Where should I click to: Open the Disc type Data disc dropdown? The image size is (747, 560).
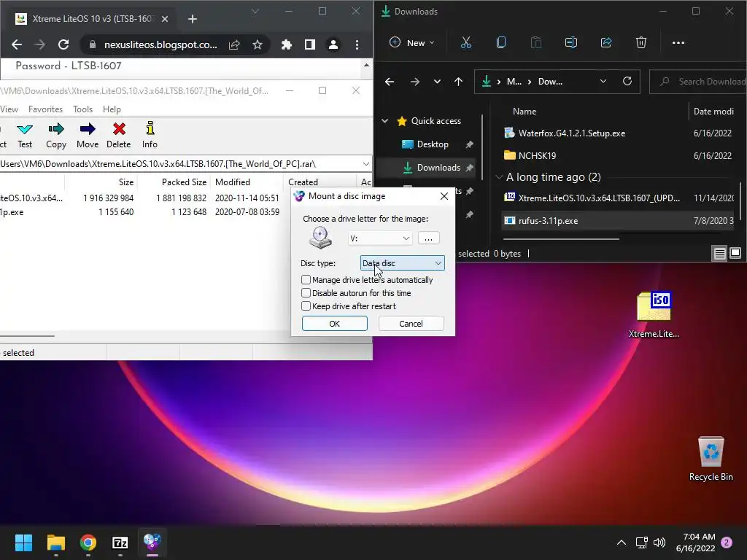tap(403, 263)
